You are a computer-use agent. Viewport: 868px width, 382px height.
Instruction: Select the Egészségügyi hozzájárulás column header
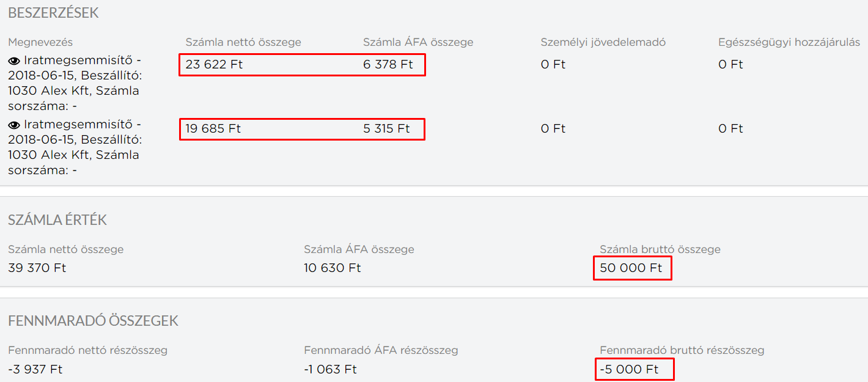click(x=789, y=42)
